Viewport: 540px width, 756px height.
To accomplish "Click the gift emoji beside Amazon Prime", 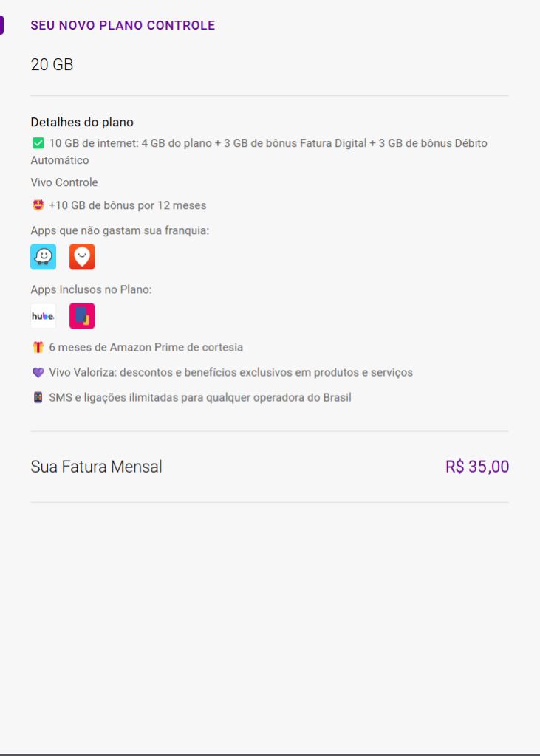I will pyautogui.click(x=38, y=347).
